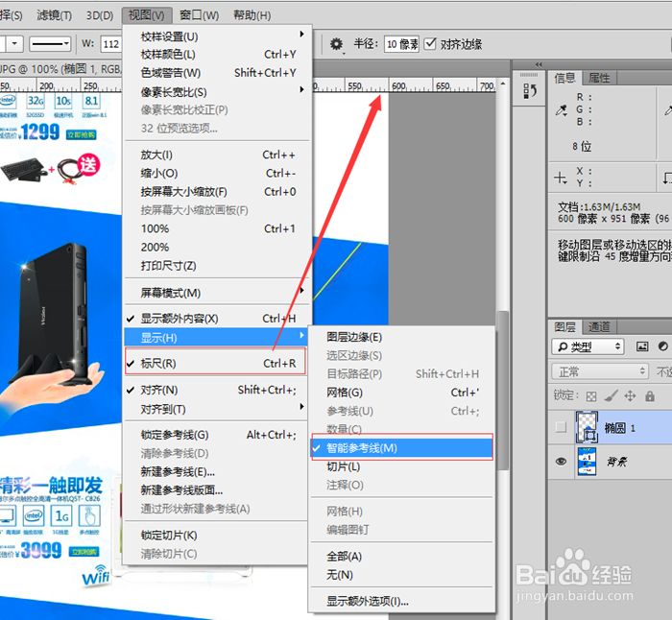Image resolution: width=672 pixels, height=620 pixels.
Task: Lock transparent pixels icon
Action: (x=591, y=396)
